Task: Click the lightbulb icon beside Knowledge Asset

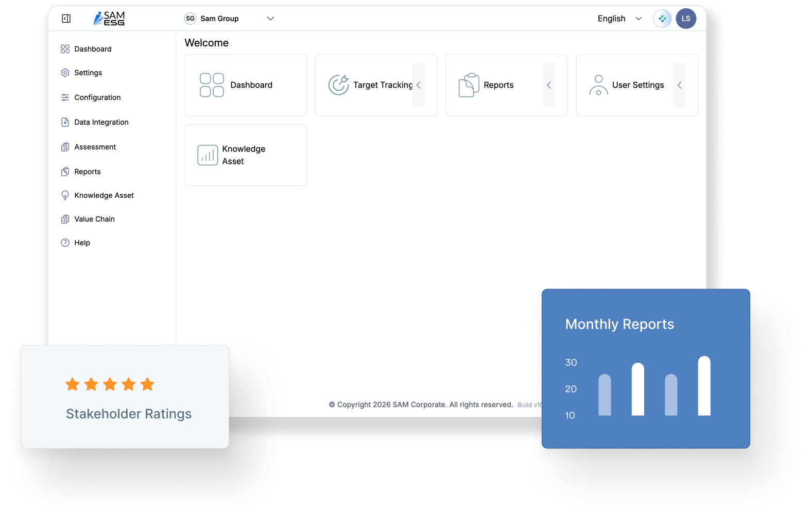Action: [x=65, y=195]
